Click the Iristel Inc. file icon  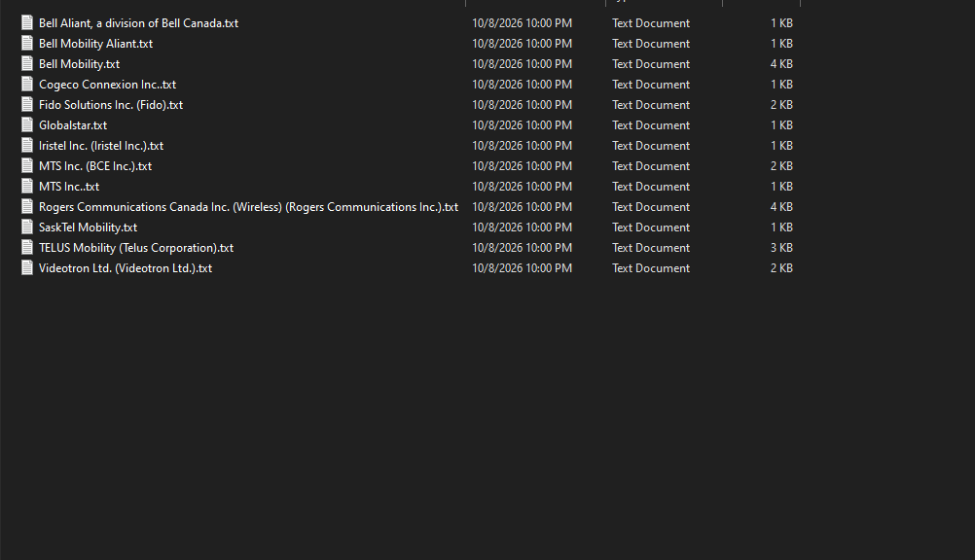(x=27, y=146)
